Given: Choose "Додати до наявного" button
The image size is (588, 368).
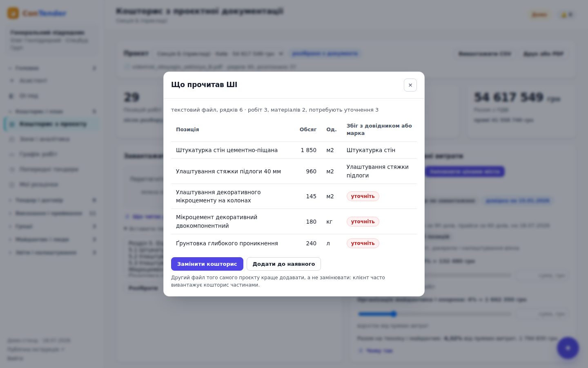Looking at the screenshot, I should pyautogui.click(x=284, y=264).
